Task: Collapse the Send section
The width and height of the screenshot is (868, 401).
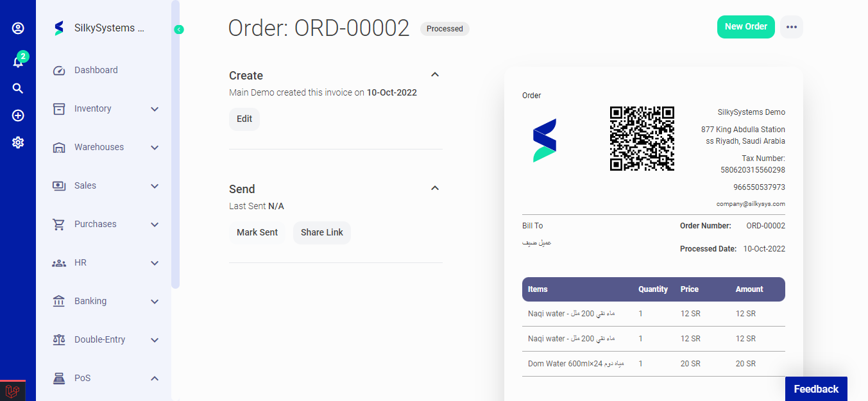Action: coord(434,188)
